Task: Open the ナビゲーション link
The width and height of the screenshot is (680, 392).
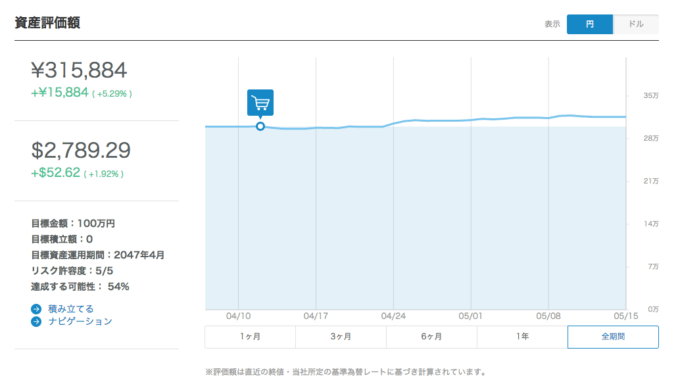Action: click(x=80, y=322)
